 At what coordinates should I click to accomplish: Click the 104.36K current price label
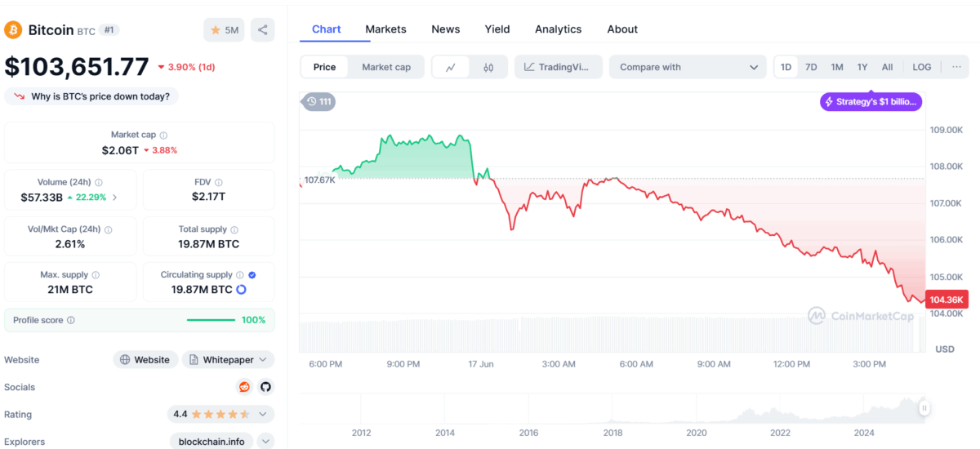pos(947,300)
